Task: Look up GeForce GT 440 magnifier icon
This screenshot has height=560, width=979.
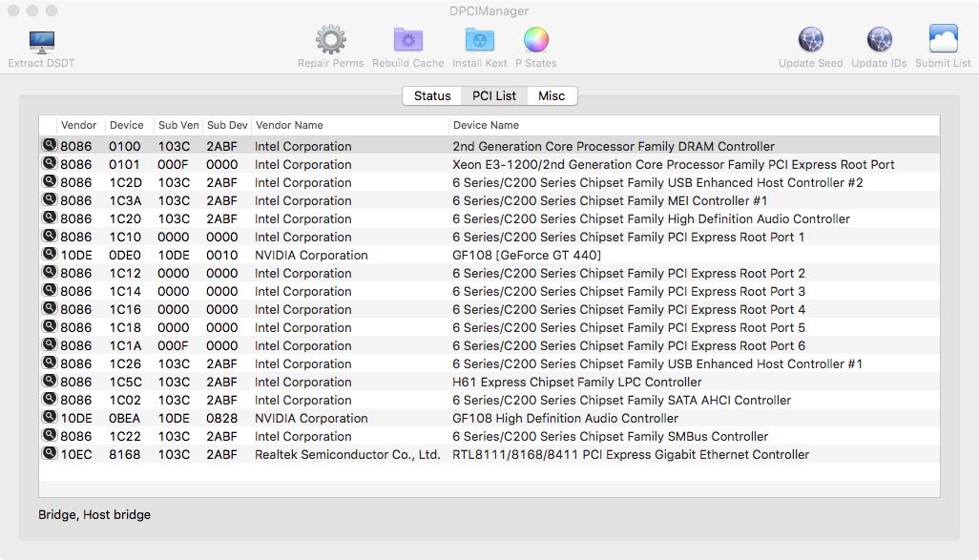Action: [x=50, y=254]
